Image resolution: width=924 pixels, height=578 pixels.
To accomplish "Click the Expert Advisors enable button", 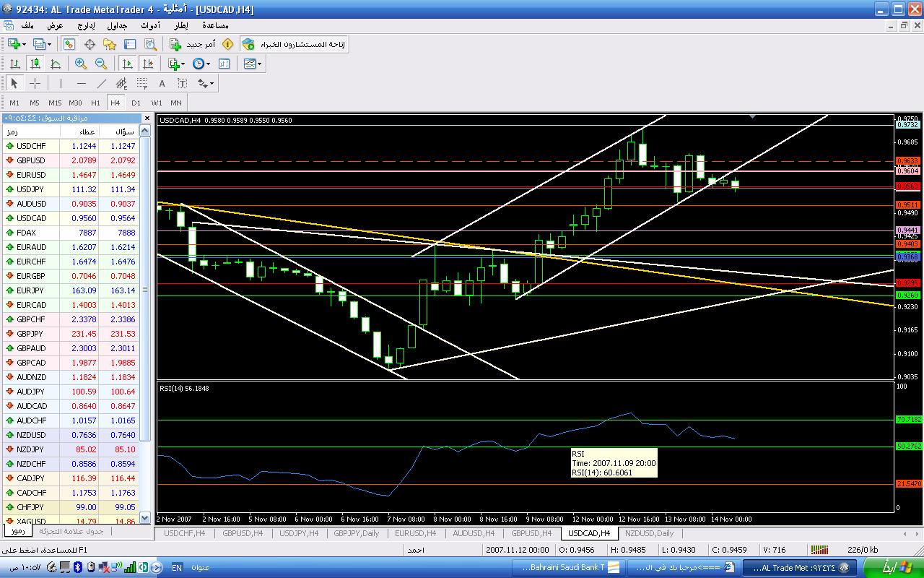I will click(294, 44).
